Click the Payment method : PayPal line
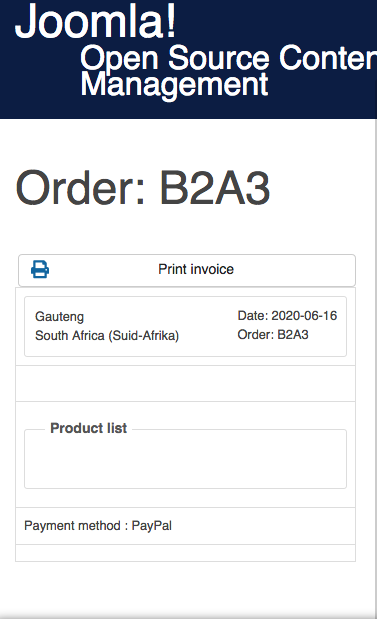377x619 pixels. click(x=98, y=525)
